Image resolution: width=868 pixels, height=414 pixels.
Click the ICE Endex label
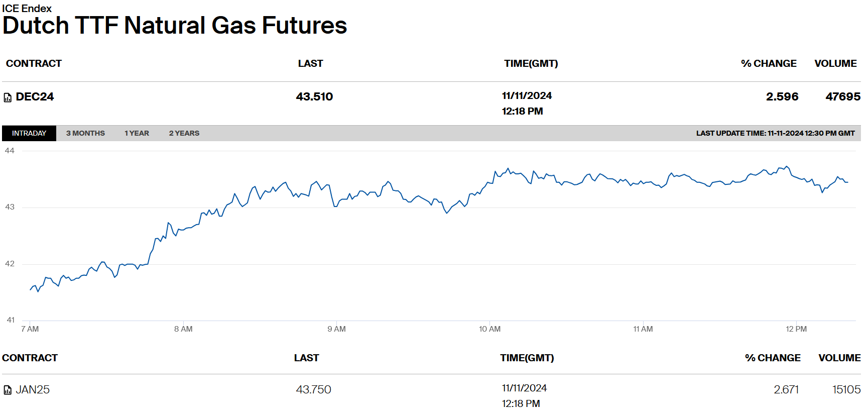coord(27,9)
